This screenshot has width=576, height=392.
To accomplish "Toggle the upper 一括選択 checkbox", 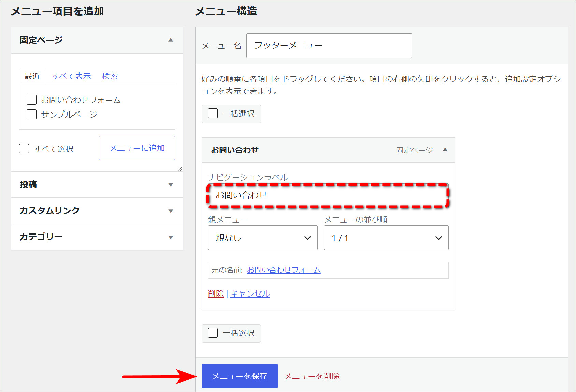I will coord(213,114).
